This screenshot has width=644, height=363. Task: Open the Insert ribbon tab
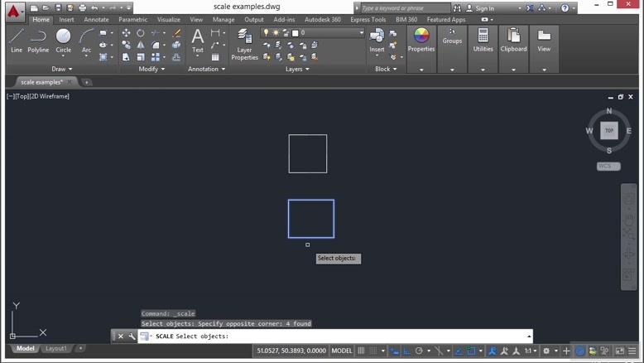[66, 19]
